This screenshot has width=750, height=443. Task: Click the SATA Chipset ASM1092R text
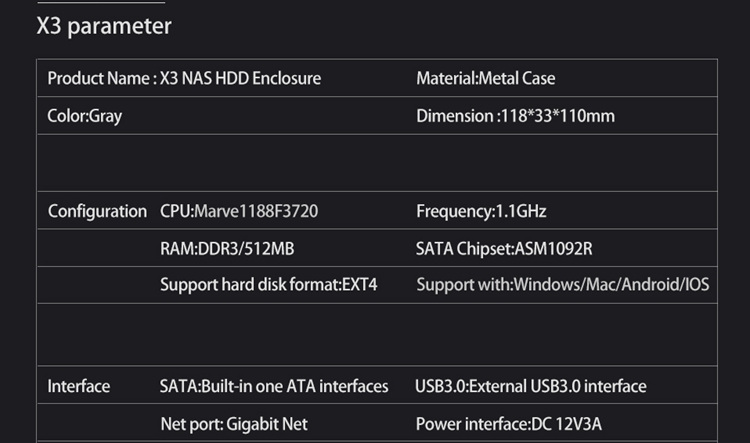[504, 249]
